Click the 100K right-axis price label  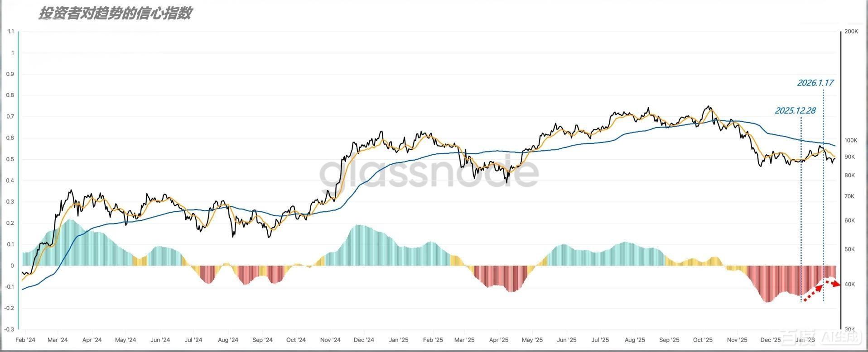[851, 140]
